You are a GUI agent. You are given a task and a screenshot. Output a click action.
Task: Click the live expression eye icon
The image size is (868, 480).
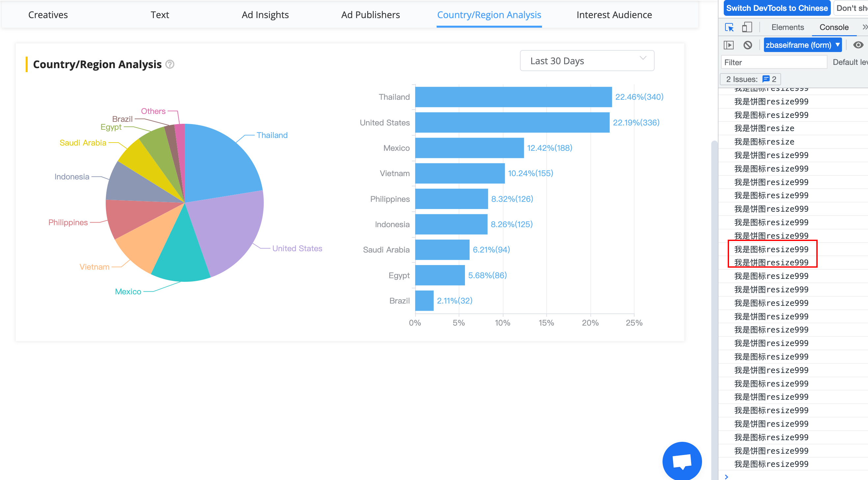point(858,45)
